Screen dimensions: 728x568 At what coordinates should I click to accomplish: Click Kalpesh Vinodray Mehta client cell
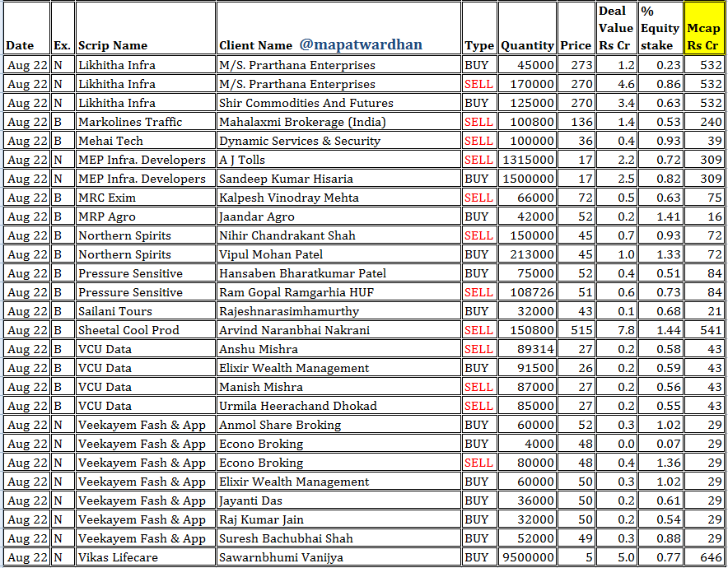338,198
